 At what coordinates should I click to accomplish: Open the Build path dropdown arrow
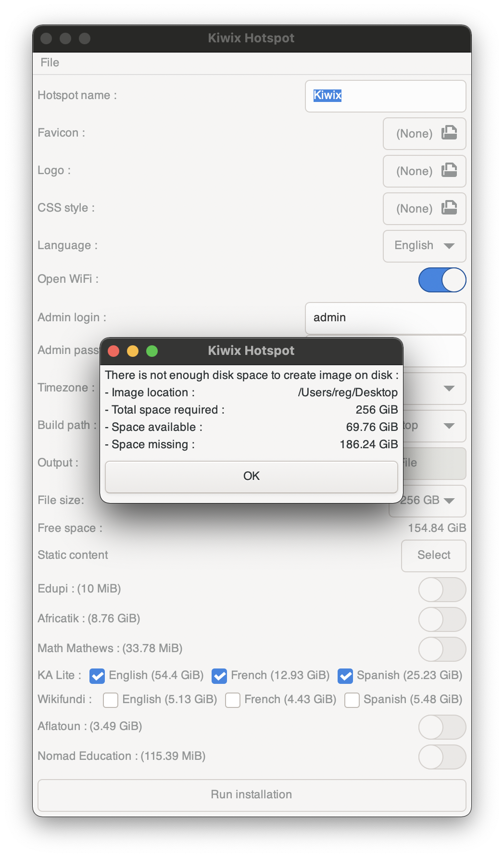(449, 426)
